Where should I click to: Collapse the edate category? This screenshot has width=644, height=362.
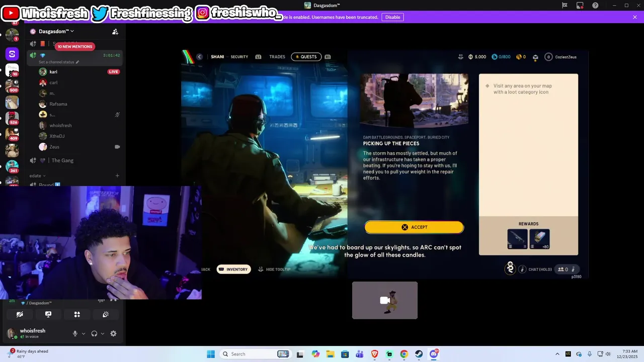click(x=38, y=175)
